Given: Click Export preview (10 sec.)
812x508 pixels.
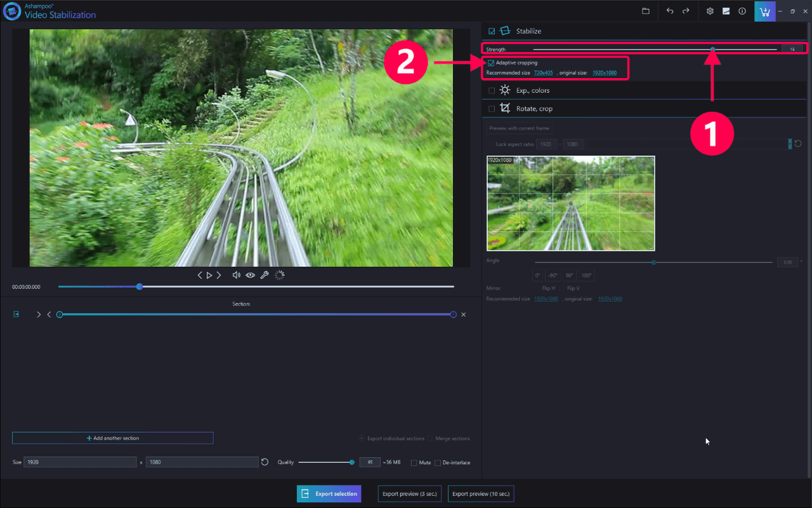Looking at the screenshot, I should tap(481, 493).
